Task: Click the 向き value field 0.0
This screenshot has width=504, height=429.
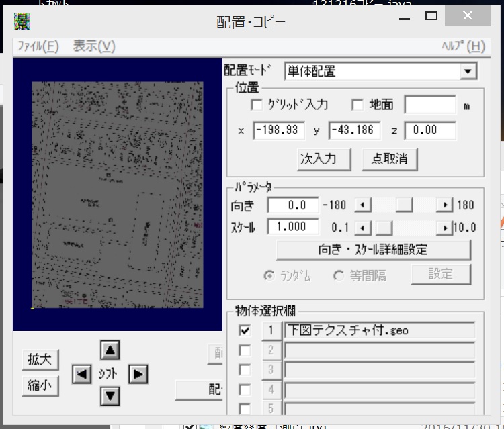Action: tap(293, 205)
